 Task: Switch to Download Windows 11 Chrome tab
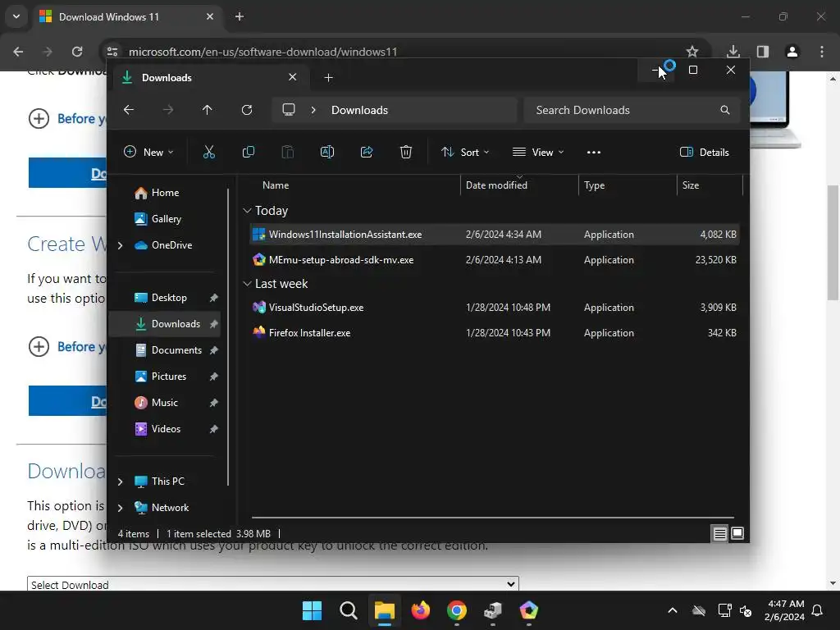click(x=127, y=16)
